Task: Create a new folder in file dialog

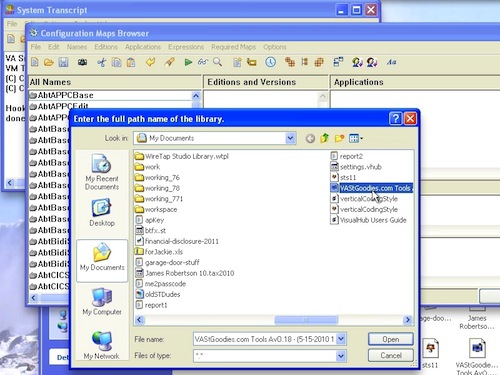Action: click(x=339, y=138)
